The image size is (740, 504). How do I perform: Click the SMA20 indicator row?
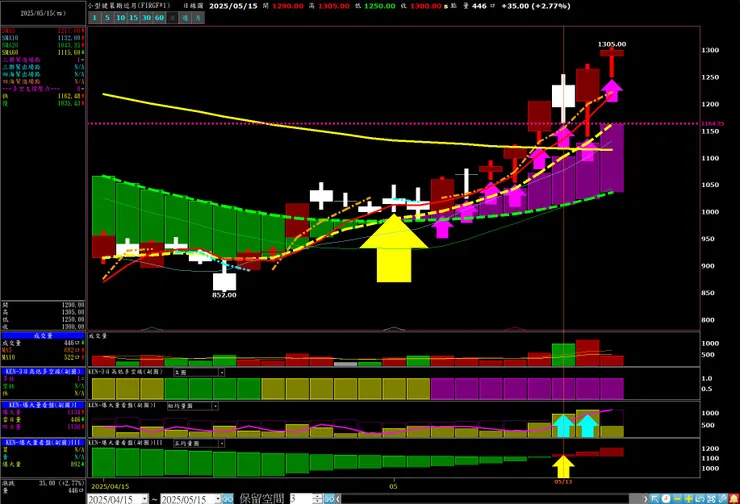pyautogui.click(x=43, y=45)
